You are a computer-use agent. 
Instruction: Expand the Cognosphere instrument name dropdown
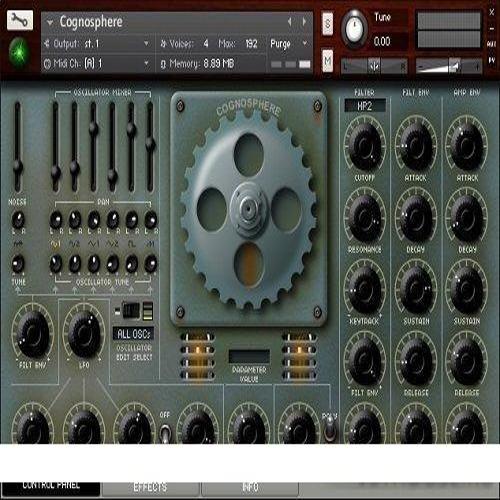[50, 23]
